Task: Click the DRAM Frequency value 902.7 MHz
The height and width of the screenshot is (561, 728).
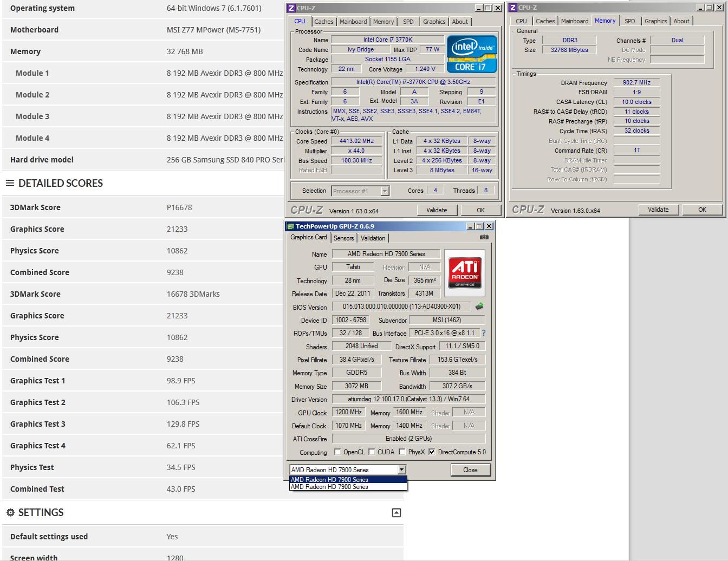Action: point(636,82)
